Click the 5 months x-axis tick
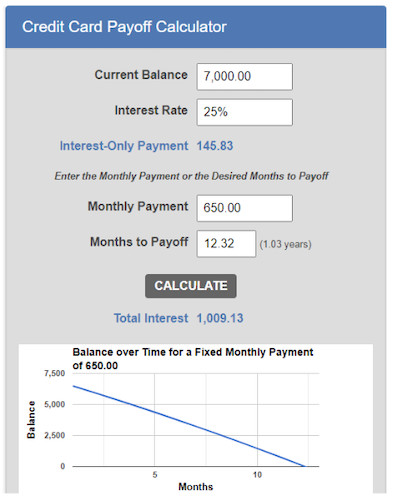 (155, 475)
